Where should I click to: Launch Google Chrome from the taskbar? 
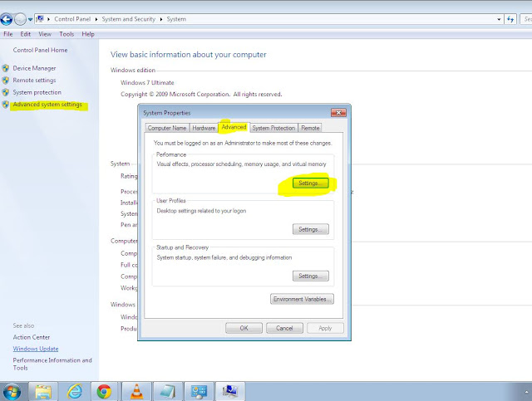coord(105,392)
